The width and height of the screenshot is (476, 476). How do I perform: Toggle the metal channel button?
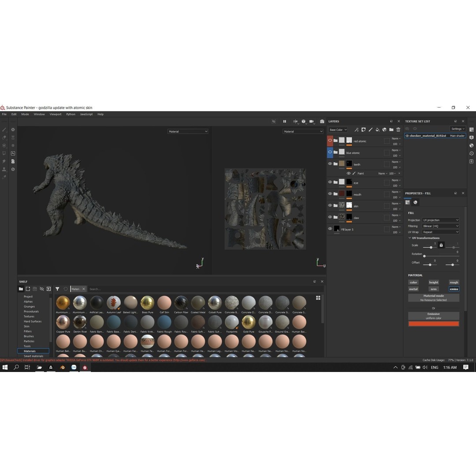pos(413,289)
